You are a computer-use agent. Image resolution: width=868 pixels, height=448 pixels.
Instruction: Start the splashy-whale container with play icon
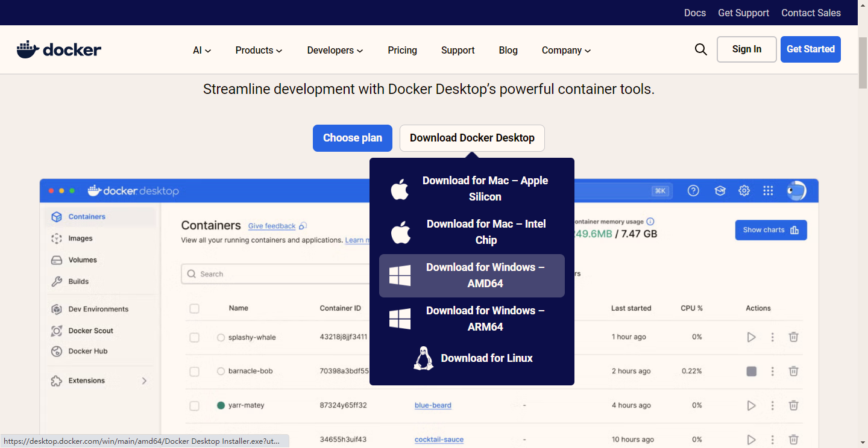[x=751, y=337]
